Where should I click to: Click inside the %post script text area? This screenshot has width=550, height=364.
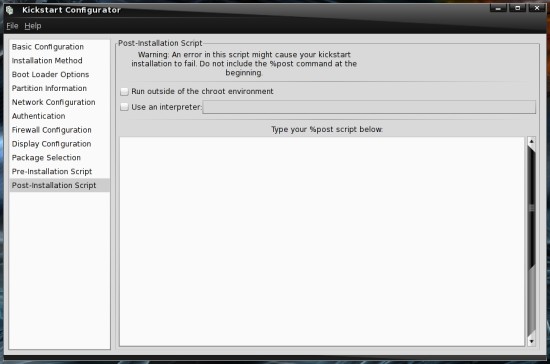point(322,242)
